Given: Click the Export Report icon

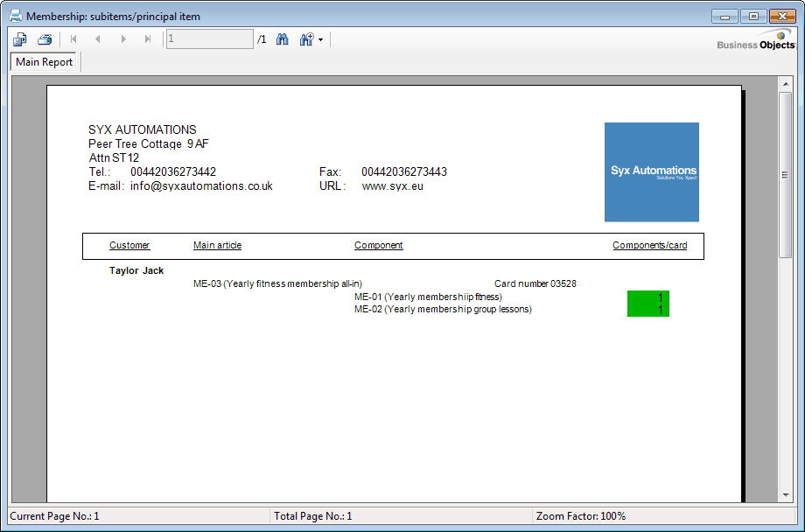Looking at the screenshot, I should coord(20,39).
